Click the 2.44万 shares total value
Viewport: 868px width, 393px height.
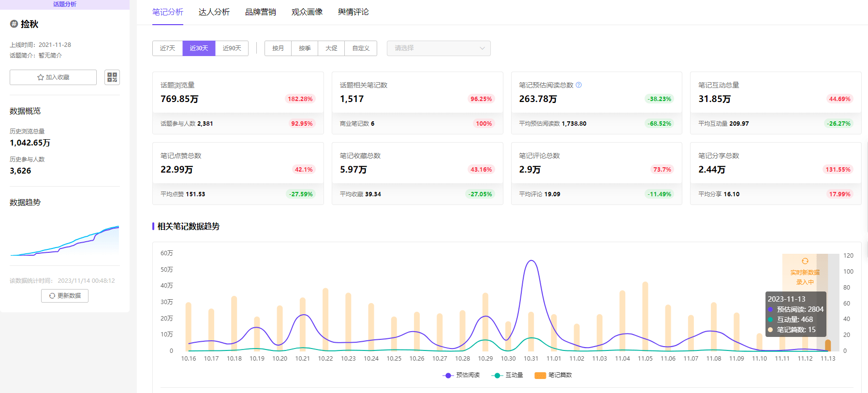point(711,169)
